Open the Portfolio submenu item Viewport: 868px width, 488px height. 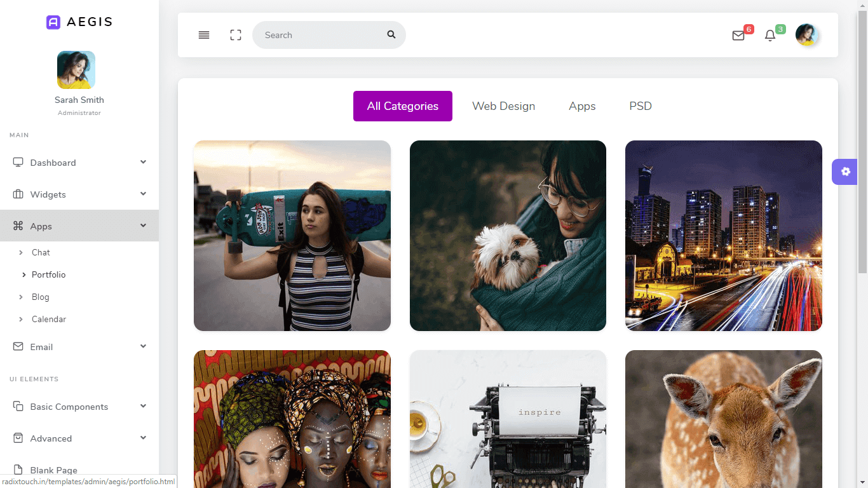[x=49, y=274]
